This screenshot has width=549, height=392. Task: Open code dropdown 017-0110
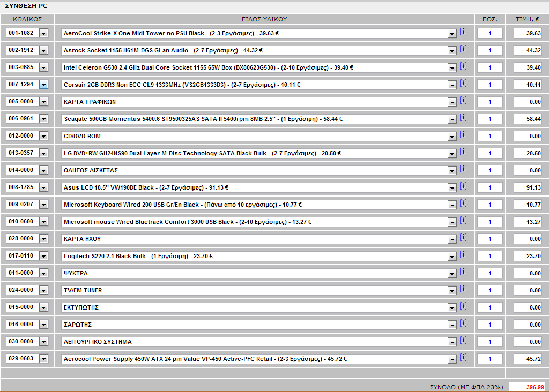pyautogui.click(x=43, y=256)
